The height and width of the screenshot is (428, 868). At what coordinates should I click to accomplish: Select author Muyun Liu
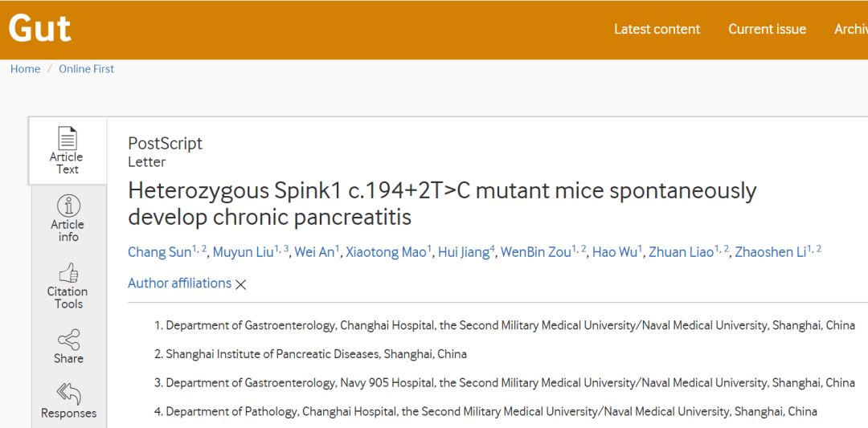point(243,252)
